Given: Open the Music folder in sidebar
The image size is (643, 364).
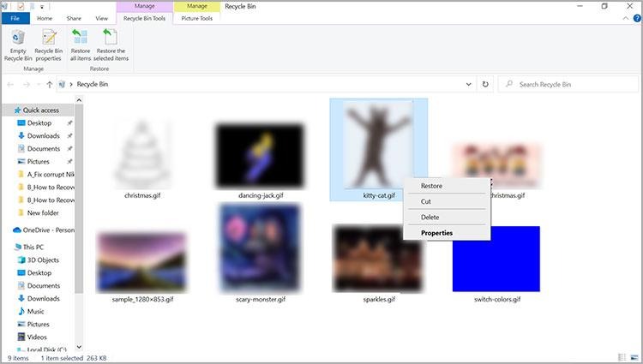Looking at the screenshot, I should [x=36, y=312].
